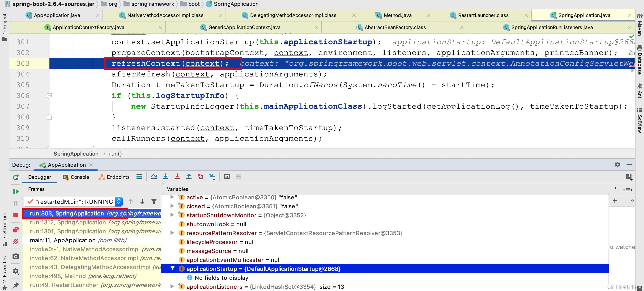Click View Breakpoints double red circle icon
The height and width of the screenshot is (291, 644).
click(x=16, y=230)
